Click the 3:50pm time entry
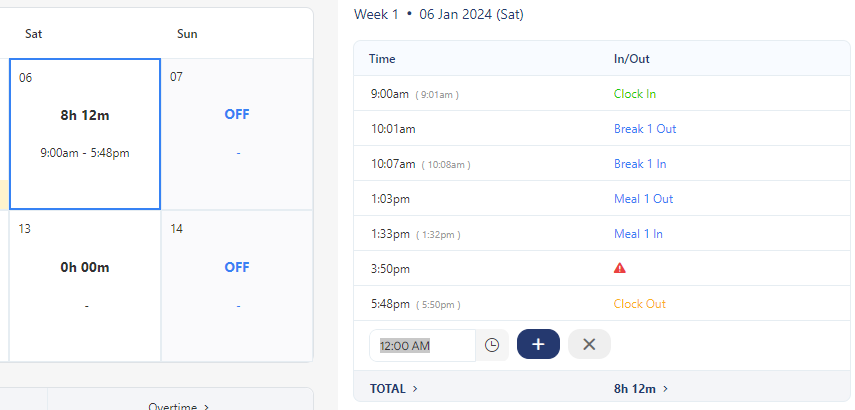The width and height of the screenshot is (855, 410). click(x=389, y=269)
